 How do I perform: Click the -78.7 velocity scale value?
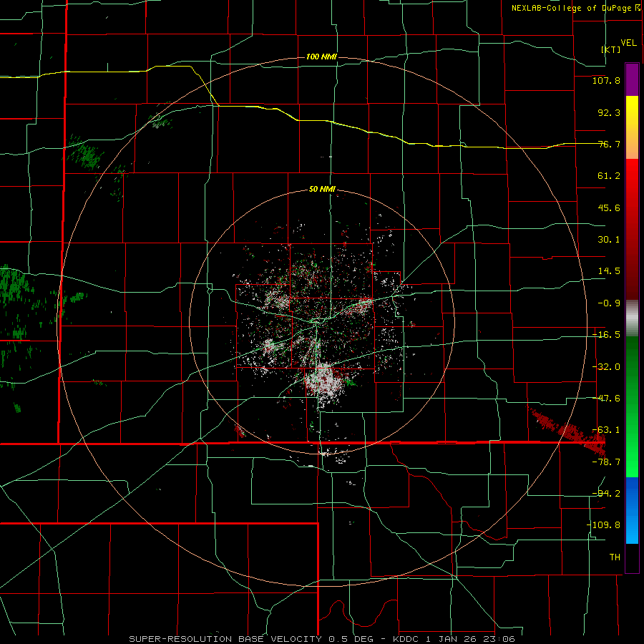coord(606,462)
